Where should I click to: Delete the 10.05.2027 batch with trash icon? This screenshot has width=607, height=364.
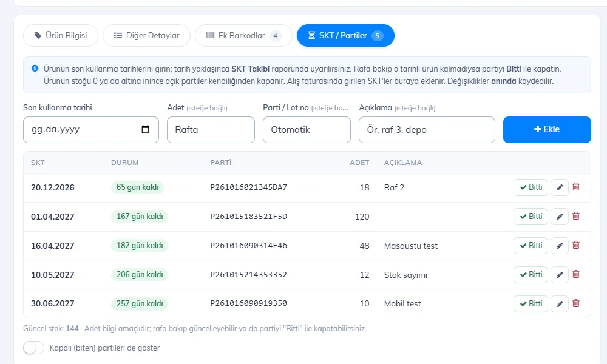click(x=576, y=274)
